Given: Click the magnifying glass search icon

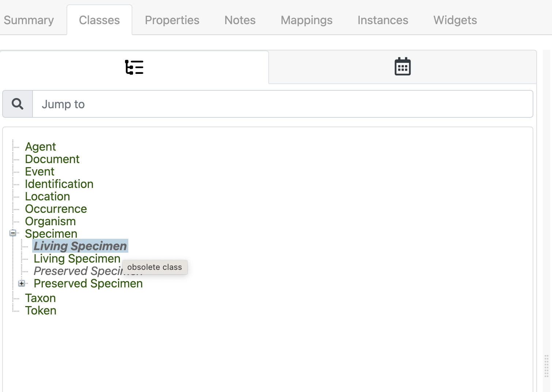Looking at the screenshot, I should pyautogui.click(x=17, y=103).
